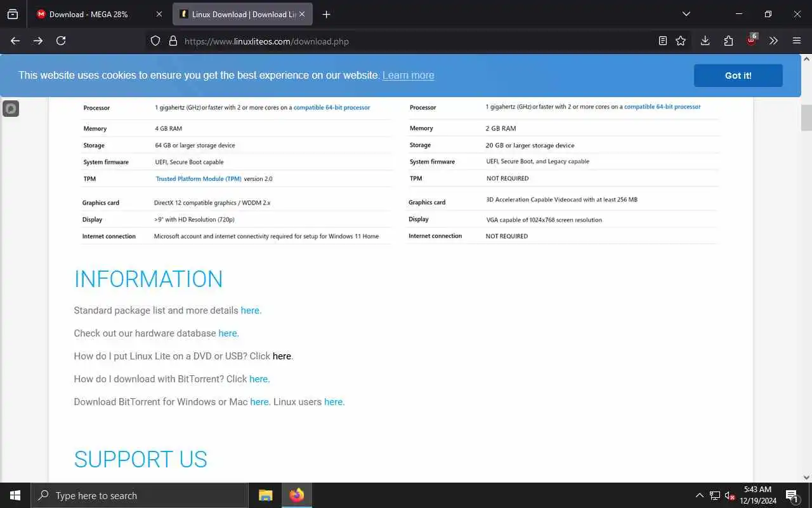Open the Learn more cookie link
This screenshot has width=812, height=508.
click(x=408, y=75)
